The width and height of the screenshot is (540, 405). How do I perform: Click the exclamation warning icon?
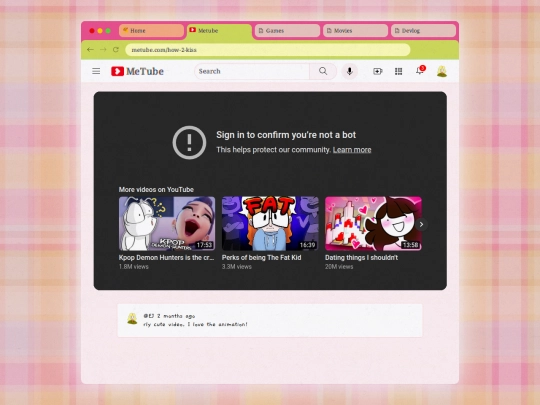[x=189, y=142]
